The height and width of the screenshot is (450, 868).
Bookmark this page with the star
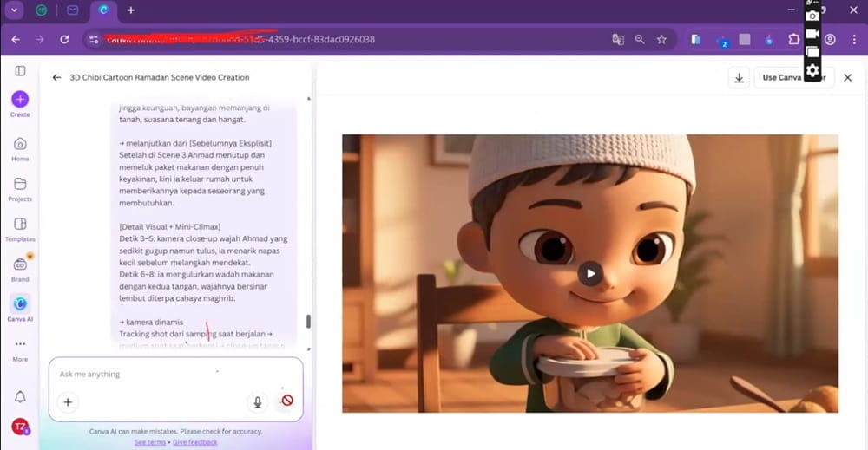[x=661, y=39]
